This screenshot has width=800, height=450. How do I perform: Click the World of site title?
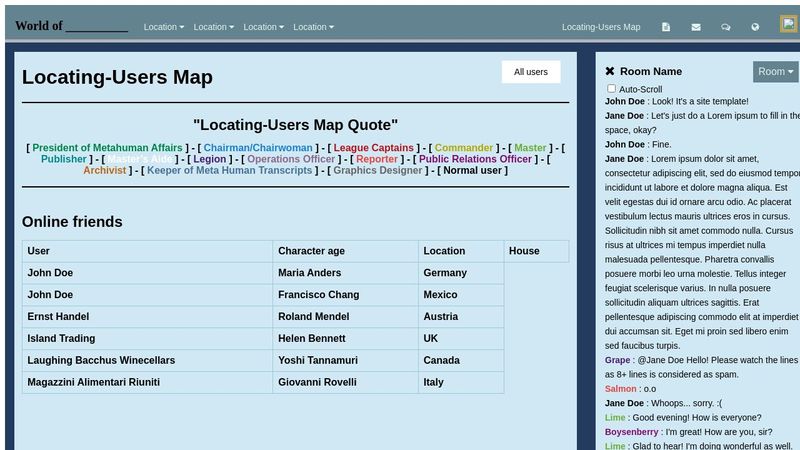point(71,25)
